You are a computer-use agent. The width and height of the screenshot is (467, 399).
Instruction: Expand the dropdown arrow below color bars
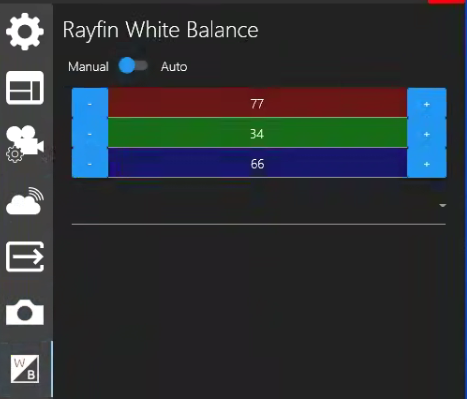tap(442, 205)
